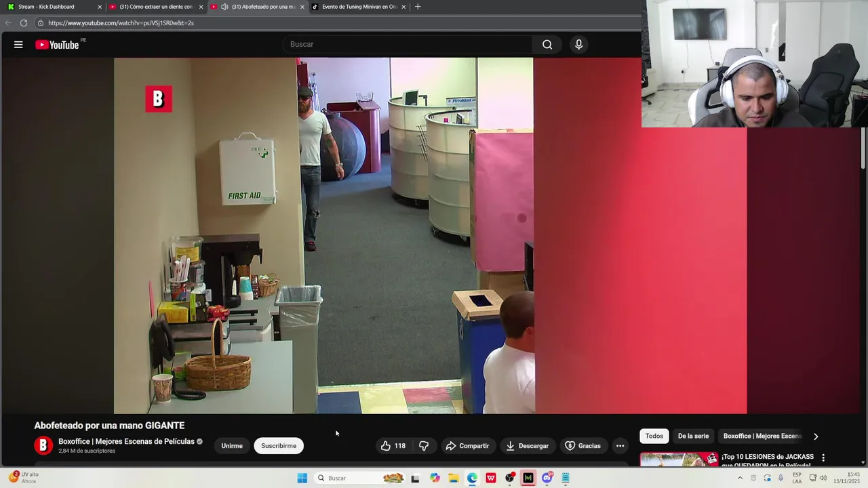Click the video title Abofeteado por una mano GIGANTE

click(x=109, y=426)
